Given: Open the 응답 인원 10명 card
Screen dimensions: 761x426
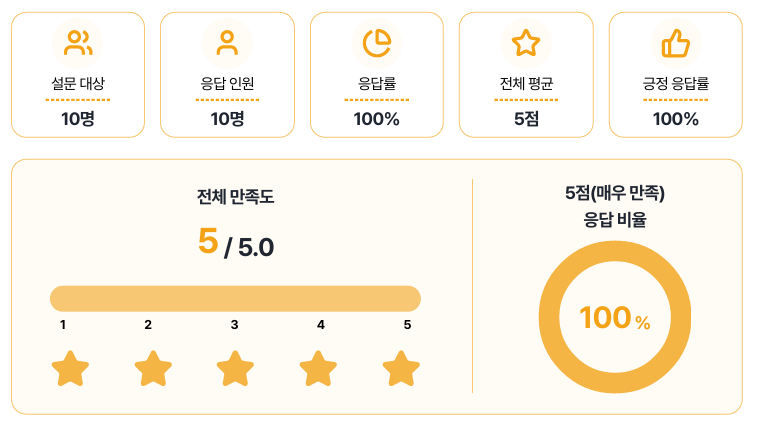Looking at the screenshot, I should [227, 75].
